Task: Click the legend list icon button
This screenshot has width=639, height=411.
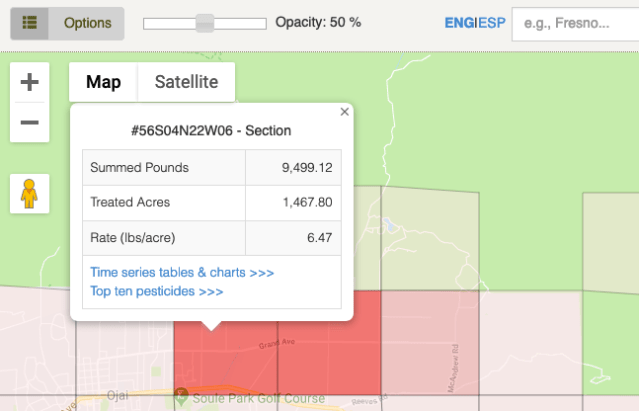Action: [29, 22]
